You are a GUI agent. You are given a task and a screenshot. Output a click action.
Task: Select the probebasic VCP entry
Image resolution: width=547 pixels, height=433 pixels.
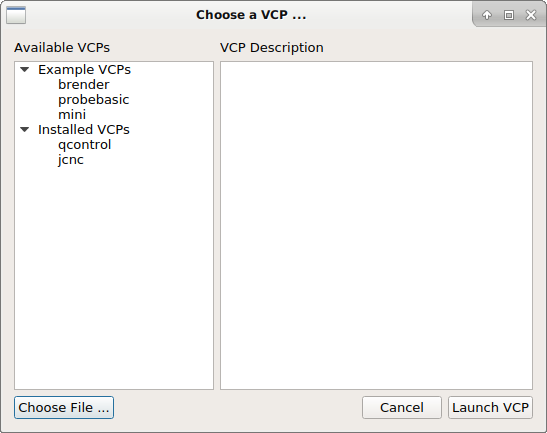(x=93, y=100)
